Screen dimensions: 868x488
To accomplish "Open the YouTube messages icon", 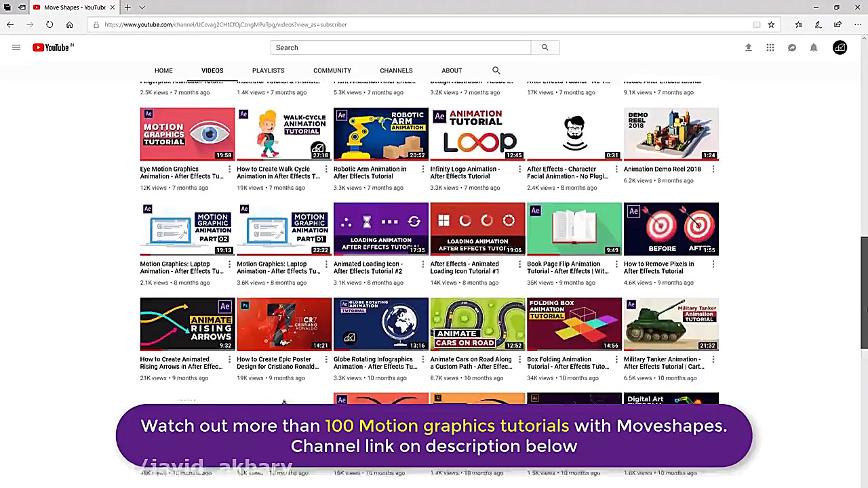I will tap(792, 47).
